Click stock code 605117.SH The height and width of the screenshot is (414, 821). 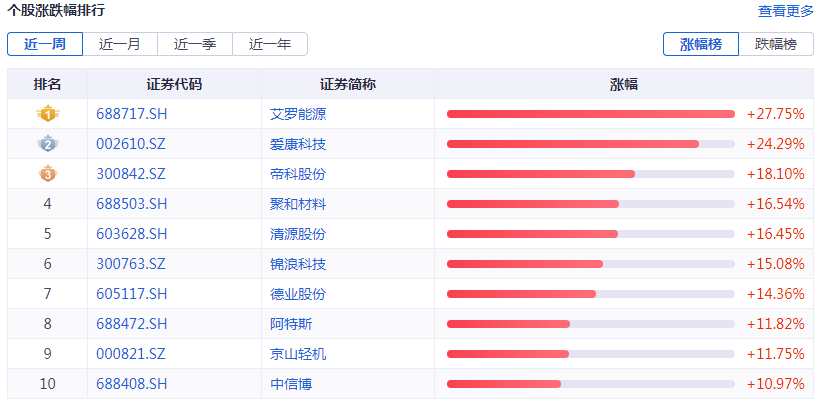131,294
